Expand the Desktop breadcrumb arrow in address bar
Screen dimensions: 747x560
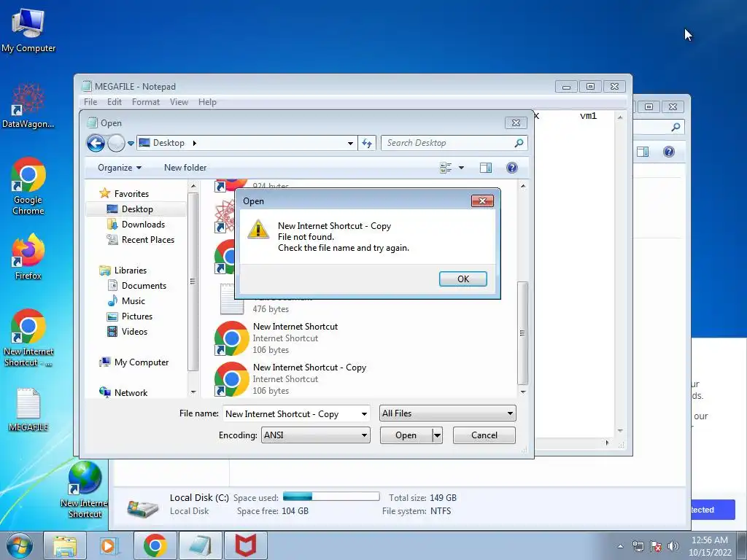click(194, 143)
